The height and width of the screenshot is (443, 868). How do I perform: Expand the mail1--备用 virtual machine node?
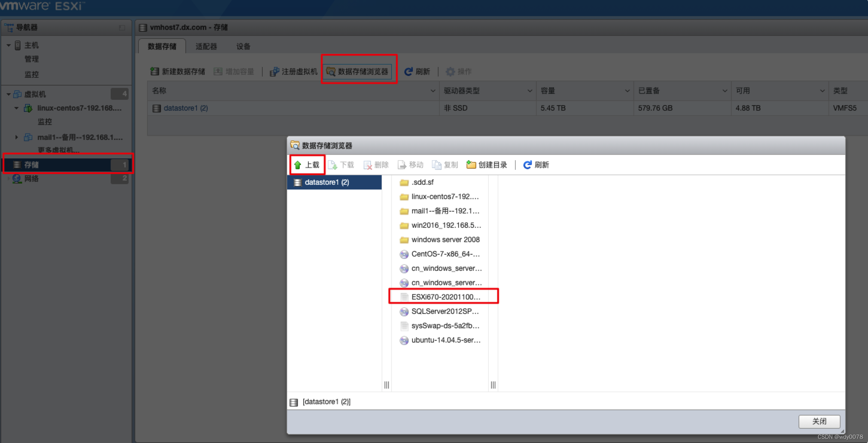click(16, 137)
